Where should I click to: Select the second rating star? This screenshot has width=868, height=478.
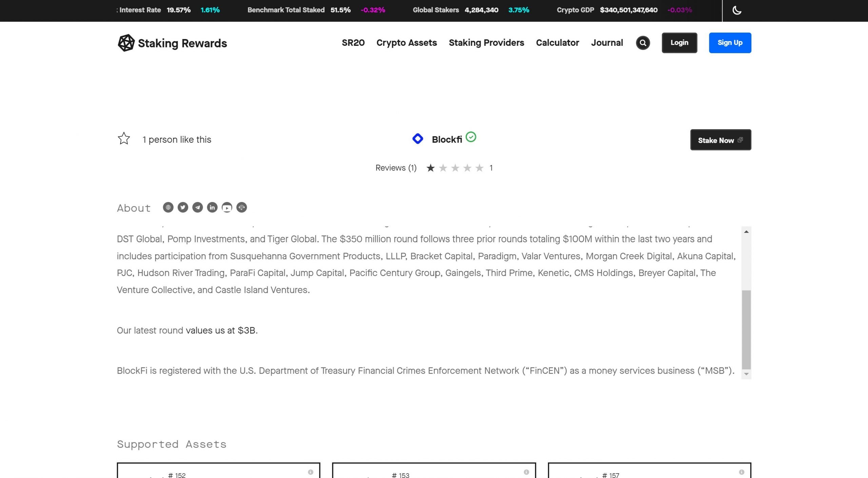click(x=443, y=168)
